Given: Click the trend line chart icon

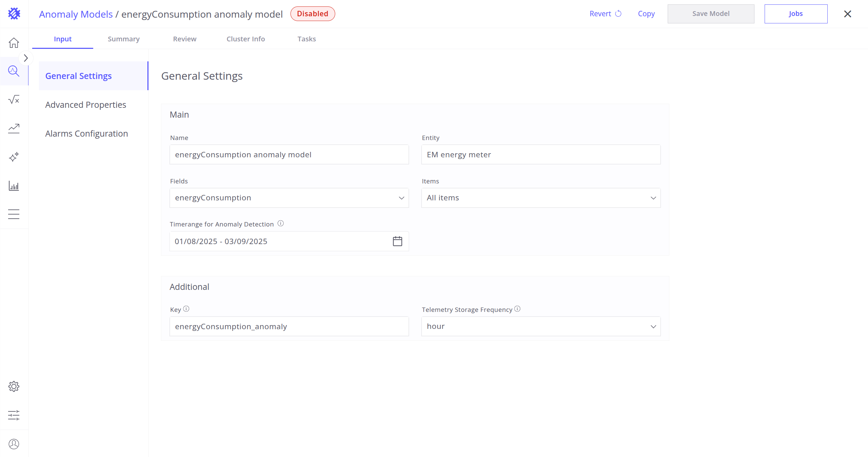Looking at the screenshot, I should [x=14, y=128].
